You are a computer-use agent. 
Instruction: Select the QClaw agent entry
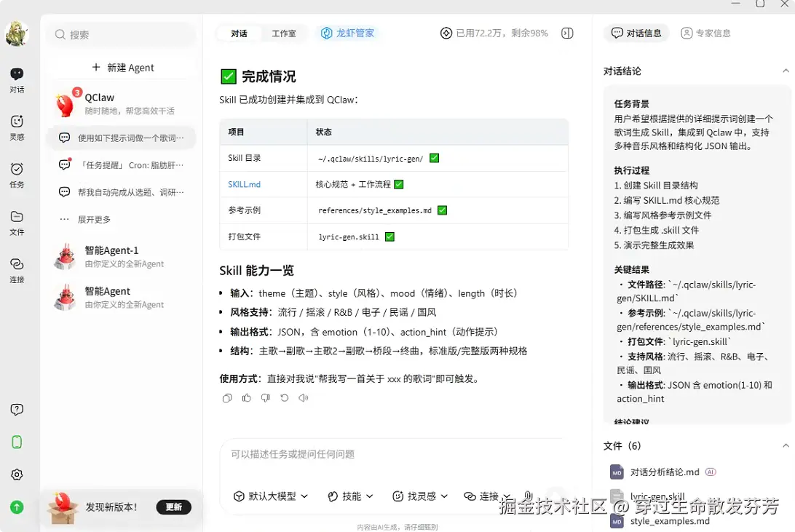pyautogui.click(x=122, y=103)
